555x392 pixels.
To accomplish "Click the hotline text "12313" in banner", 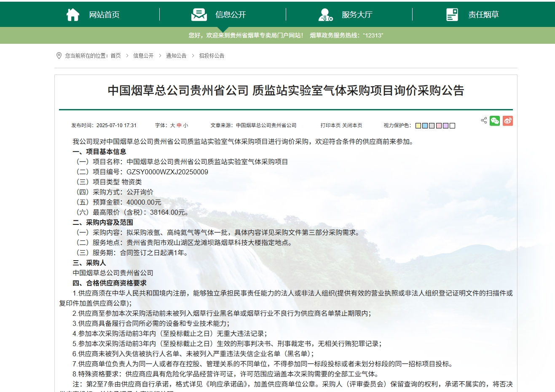I will [373, 35].
